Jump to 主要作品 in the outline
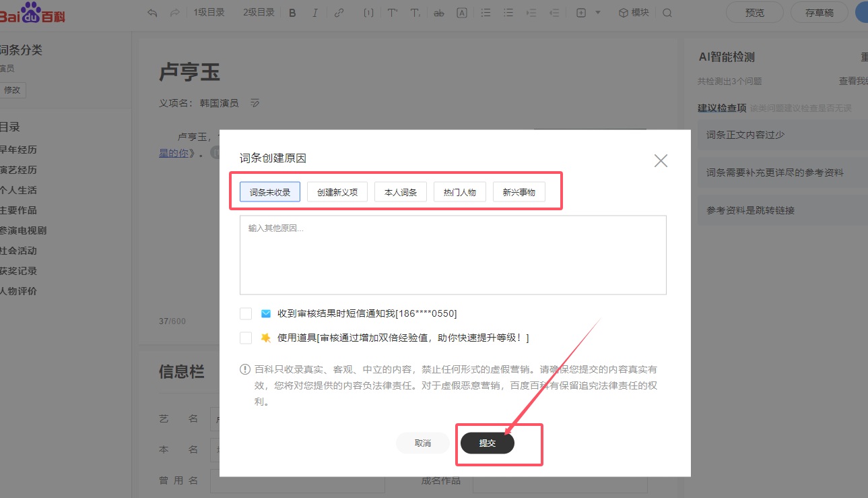The width and height of the screenshot is (868, 498). [x=18, y=210]
